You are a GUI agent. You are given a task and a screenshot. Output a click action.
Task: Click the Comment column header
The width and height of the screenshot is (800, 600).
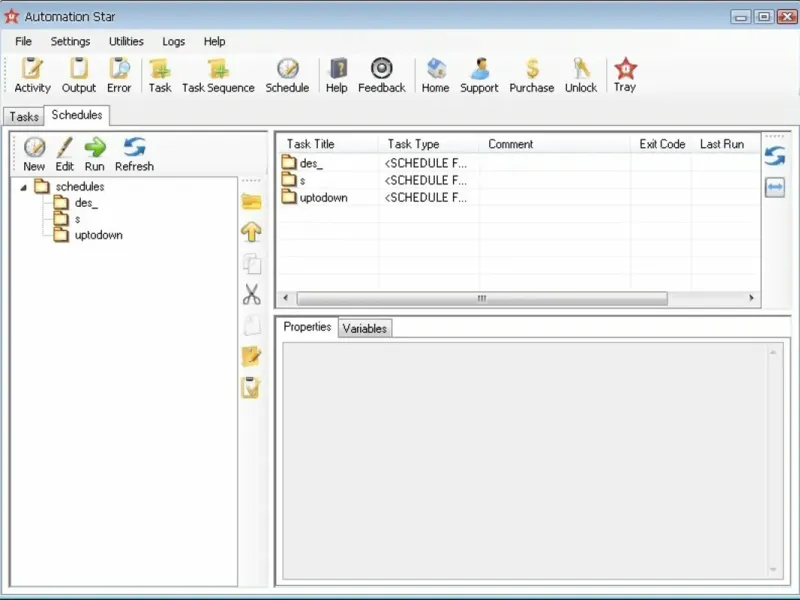[x=555, y=144]
